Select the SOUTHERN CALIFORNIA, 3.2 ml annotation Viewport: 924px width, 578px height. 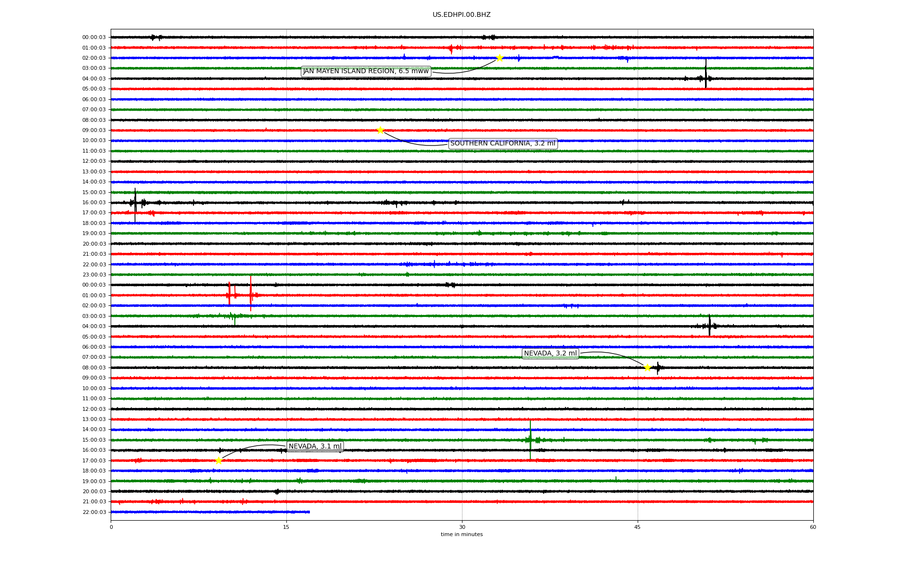[x=503, y=144]
